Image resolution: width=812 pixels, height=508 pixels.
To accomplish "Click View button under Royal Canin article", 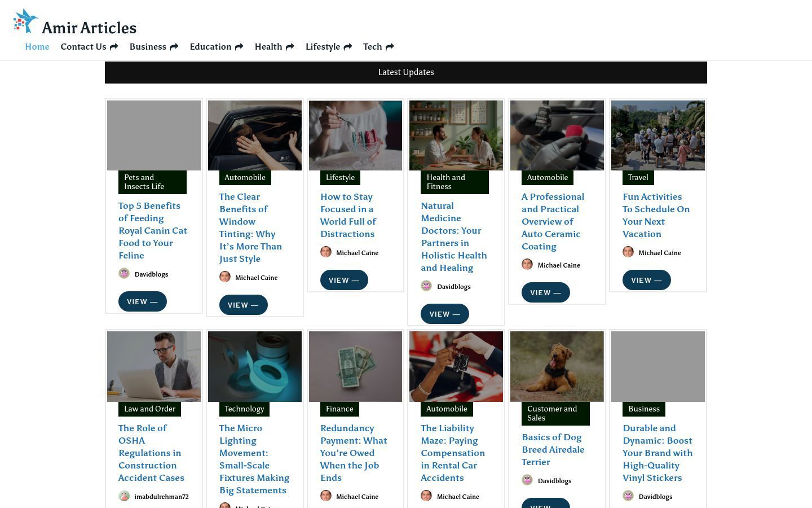I will (x=143, y=301).
